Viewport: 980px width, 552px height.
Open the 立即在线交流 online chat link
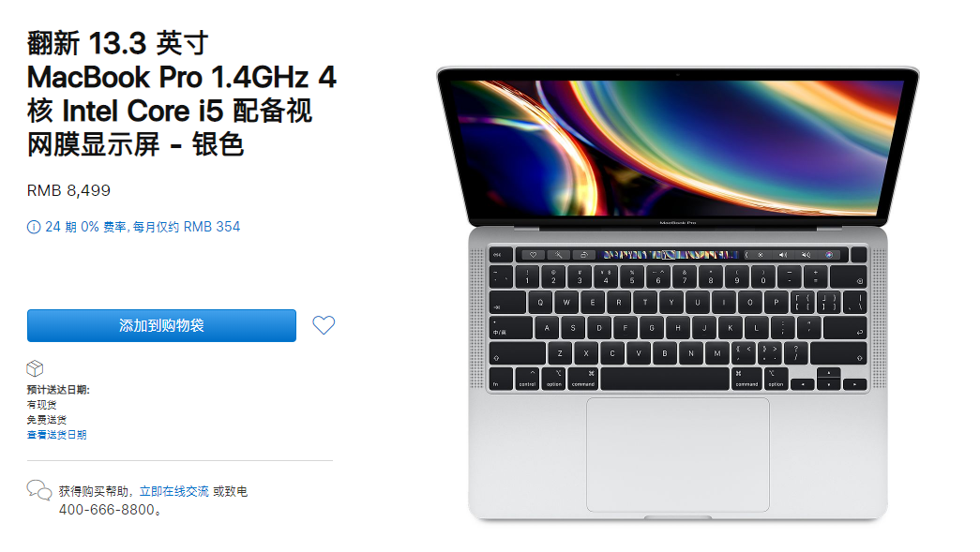[x=173, y=491]
